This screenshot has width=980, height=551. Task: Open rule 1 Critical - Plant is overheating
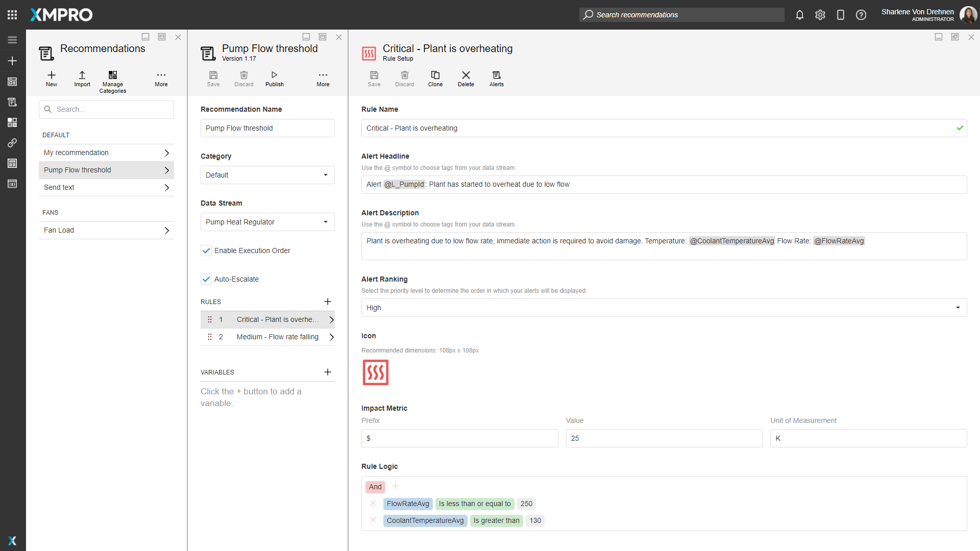click(267, 319)
